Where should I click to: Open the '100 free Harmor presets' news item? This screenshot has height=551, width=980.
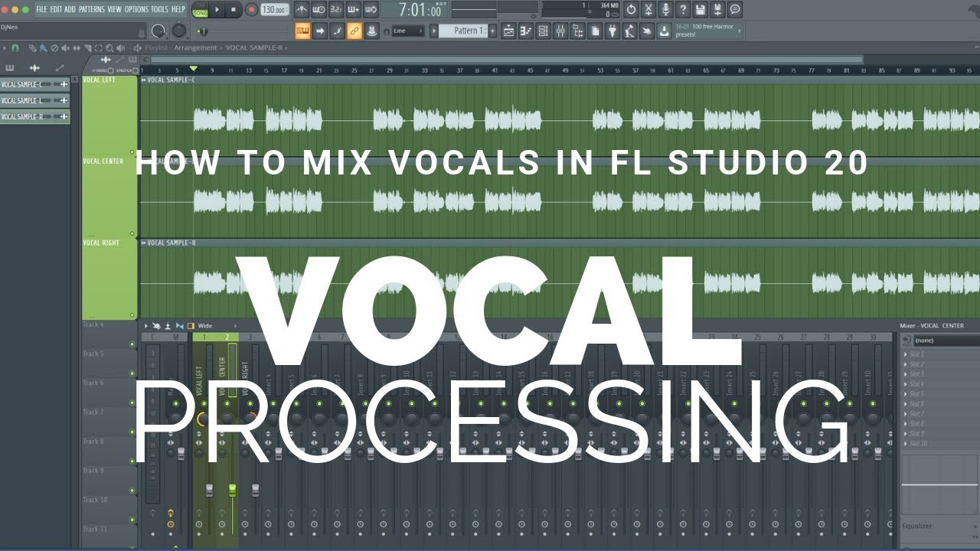coord(709,31)
